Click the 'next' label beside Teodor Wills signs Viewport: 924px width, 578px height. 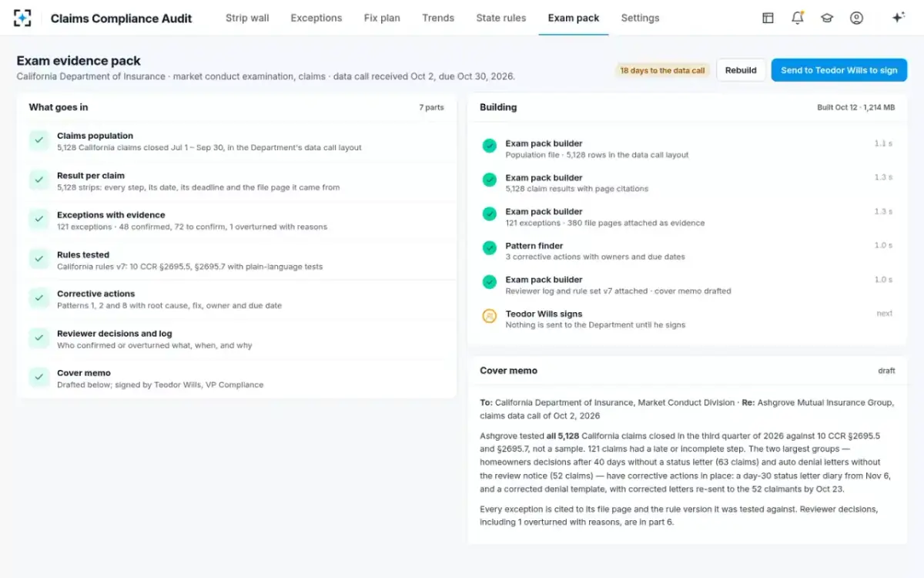click(x=885, y=314)
